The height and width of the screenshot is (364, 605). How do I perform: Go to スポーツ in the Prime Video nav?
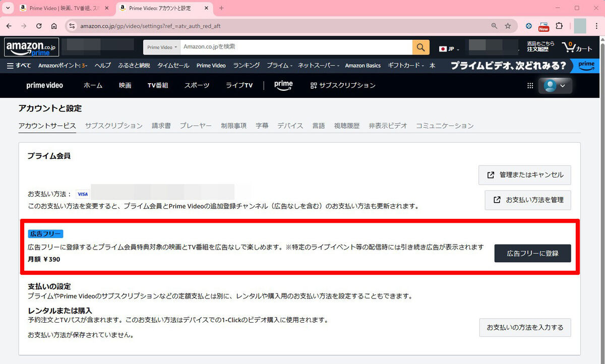click(197, 86)
